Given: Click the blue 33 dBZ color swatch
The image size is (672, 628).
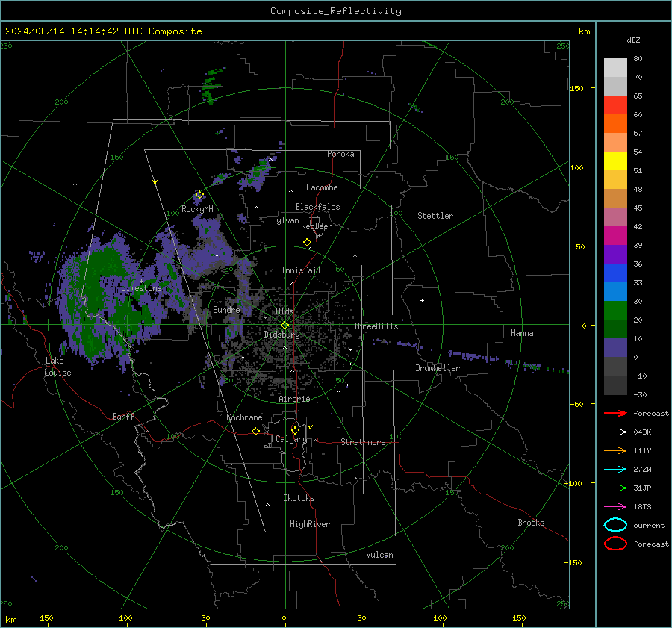Looking at the screenshot, I should coord(615,273).
